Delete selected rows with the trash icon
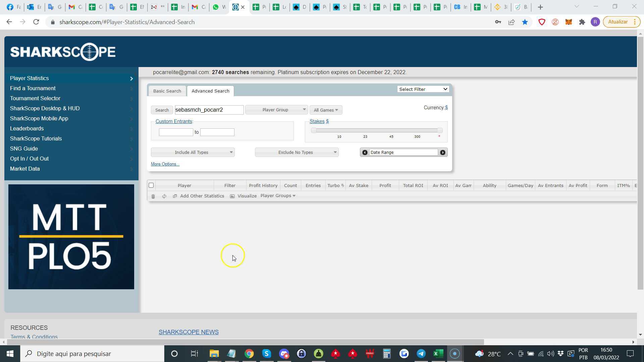The width and height of the screenshot is (644, 362). (x=153, y=196)
